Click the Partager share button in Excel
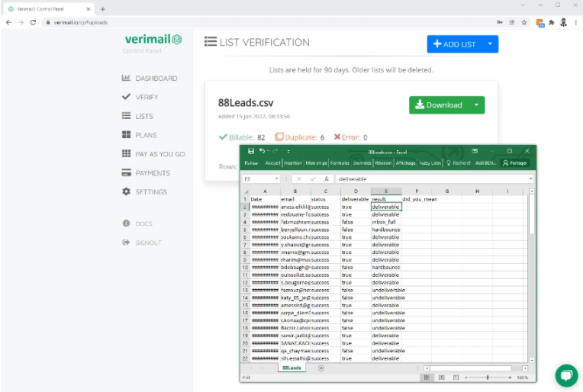The height and width of the screenshot is (392, 583). coord(515,162)
